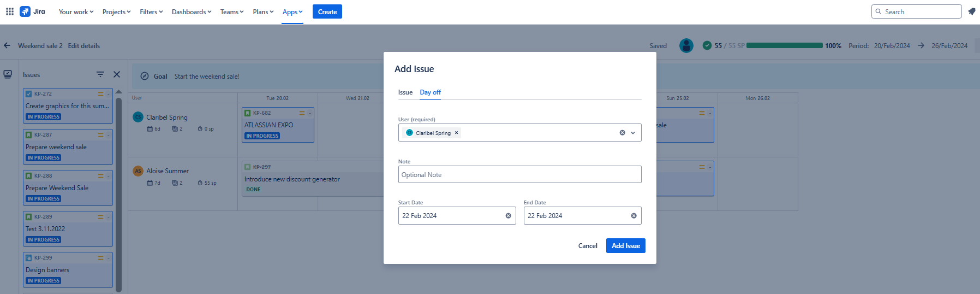This screenshot has height=294, width=980.
Task: Open the Prepare weekend sale KP-287 card
Action: click(68, 146)
